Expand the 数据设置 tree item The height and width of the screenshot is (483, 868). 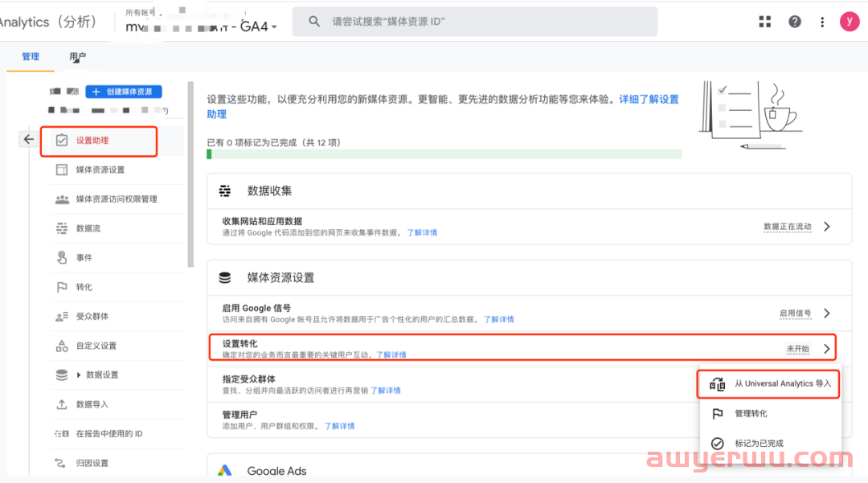pyautogui.click(x=79, y=375)
